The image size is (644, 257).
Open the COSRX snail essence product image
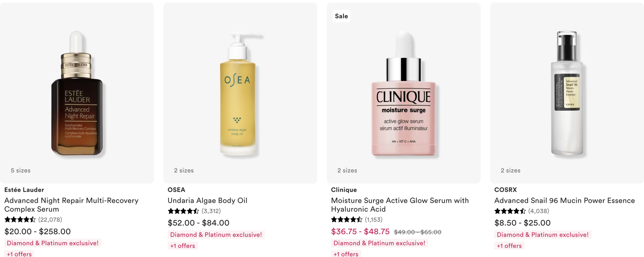pos(567,93)
